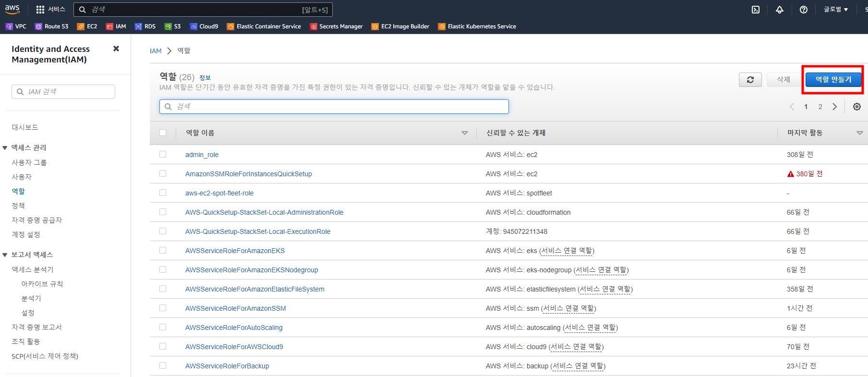Open the help question mark icon
Screen dimensions: 868x377
[804, 10]
